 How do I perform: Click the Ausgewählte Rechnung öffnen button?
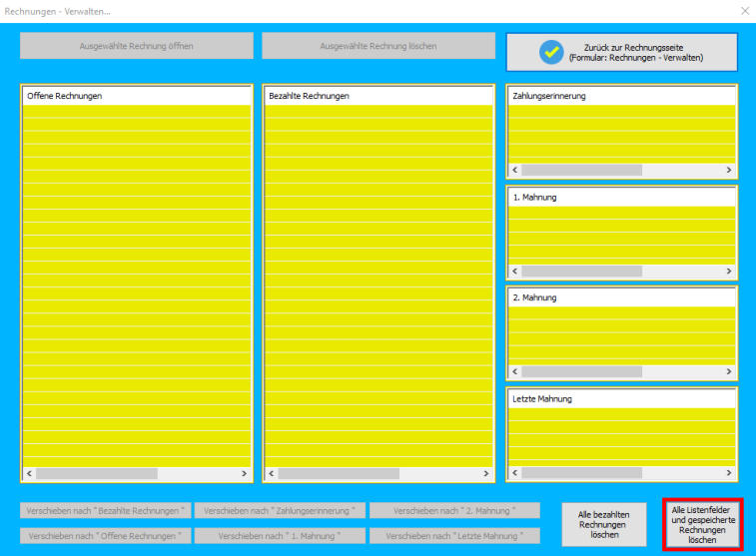pyautogui.click(x=137, y=46)
